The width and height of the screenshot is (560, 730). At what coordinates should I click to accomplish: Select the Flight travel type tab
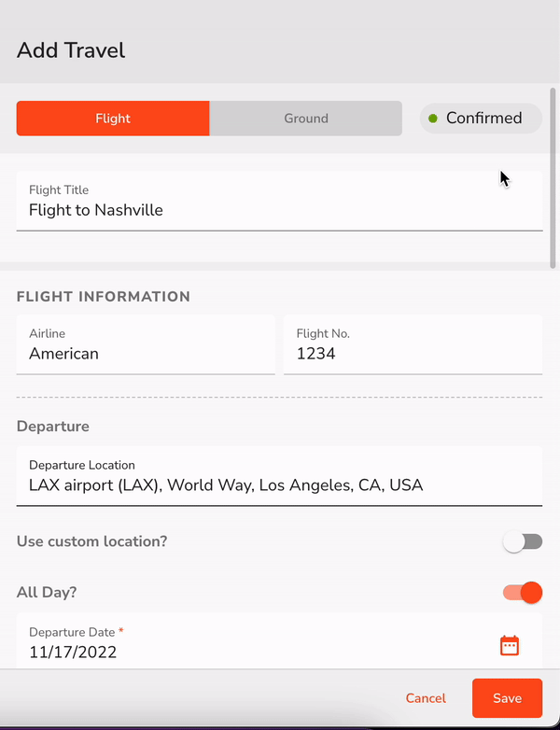coord(113,119)
